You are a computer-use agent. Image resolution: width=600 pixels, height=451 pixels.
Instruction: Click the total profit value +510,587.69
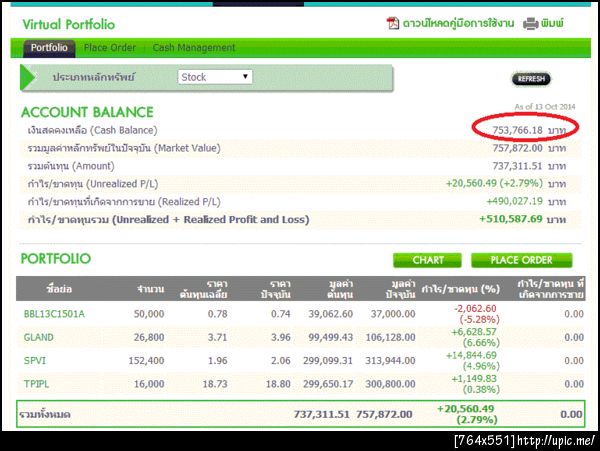tap(511, 219)
